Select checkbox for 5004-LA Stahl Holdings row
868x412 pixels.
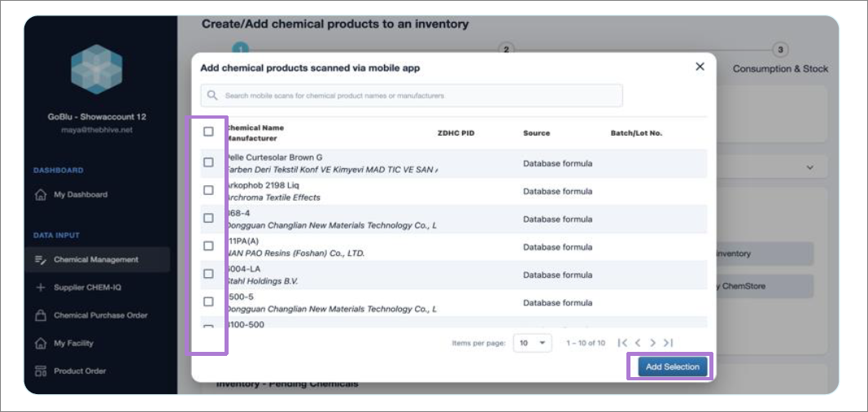tap(209, 275)
